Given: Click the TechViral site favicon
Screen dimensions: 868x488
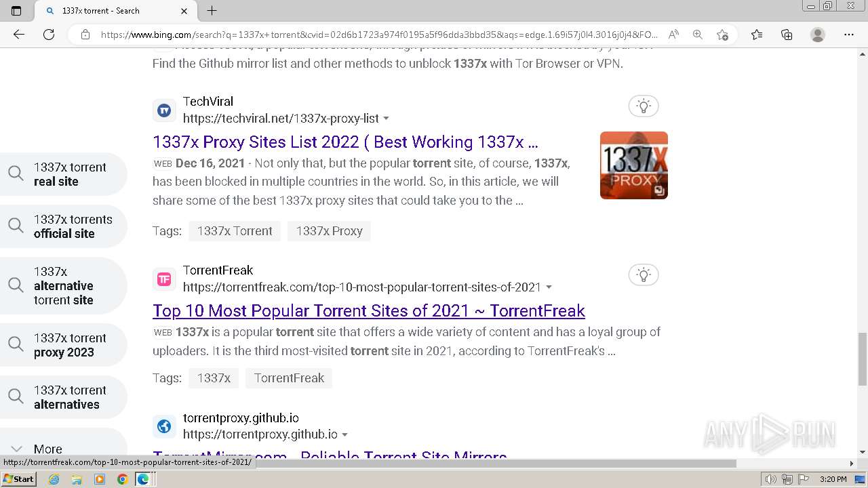Looking at the screenshot, I should 164,110.
